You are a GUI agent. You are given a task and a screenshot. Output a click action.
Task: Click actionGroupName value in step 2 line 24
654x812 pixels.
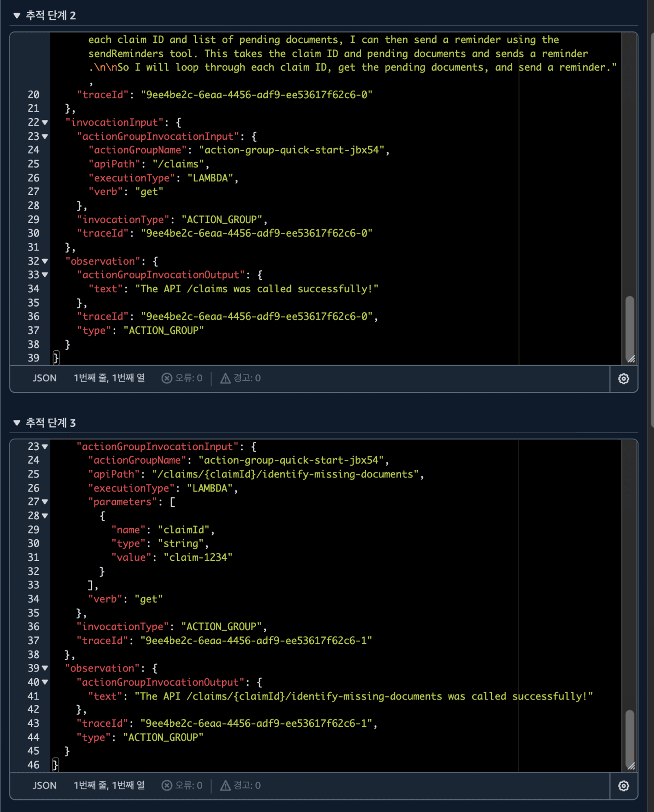click(x=291, y=150)
